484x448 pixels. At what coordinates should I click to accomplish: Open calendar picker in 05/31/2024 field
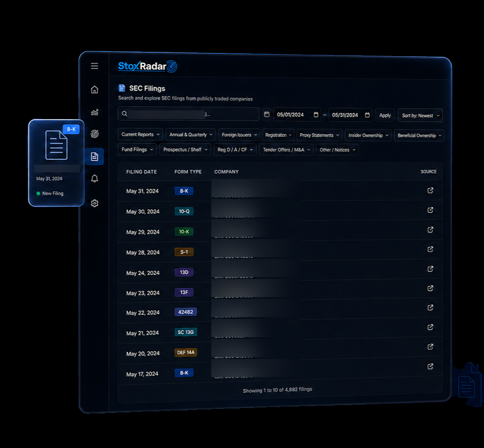[367, 115]
